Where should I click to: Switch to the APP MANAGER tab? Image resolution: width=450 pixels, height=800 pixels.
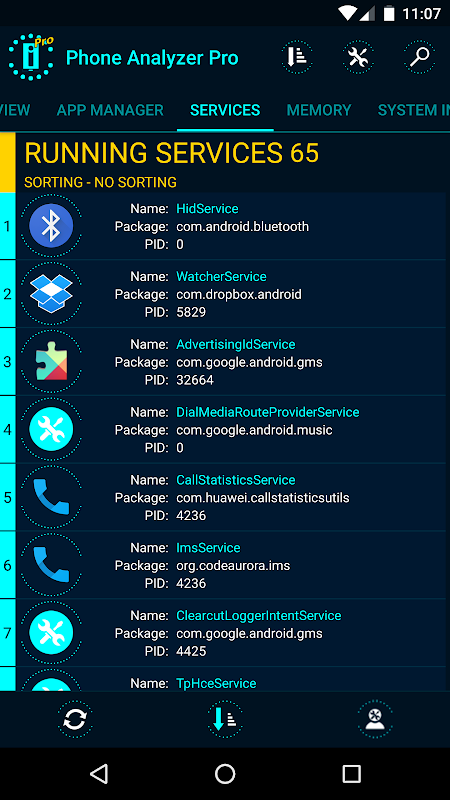coord(110,110)
